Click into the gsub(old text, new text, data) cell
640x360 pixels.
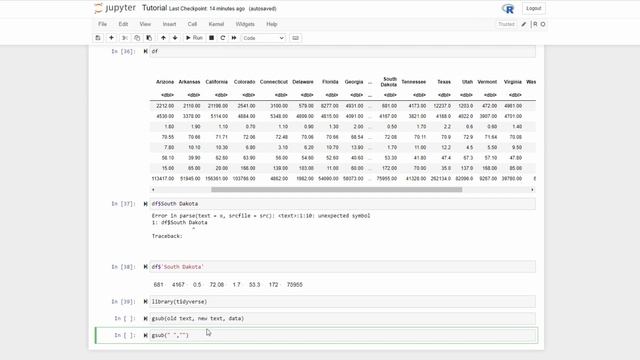pos(342,318)
